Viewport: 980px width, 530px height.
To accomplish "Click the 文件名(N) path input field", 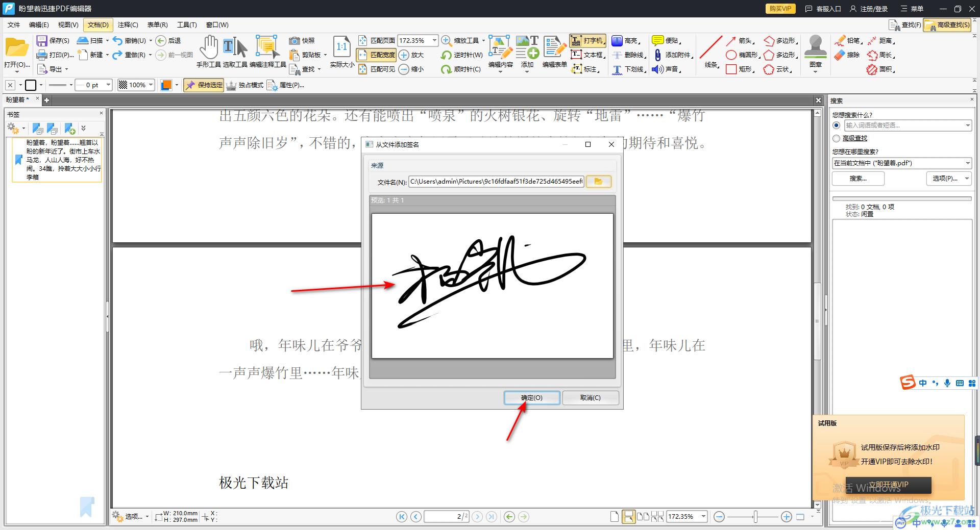I will pyautogui.click(x=496, y=182).
